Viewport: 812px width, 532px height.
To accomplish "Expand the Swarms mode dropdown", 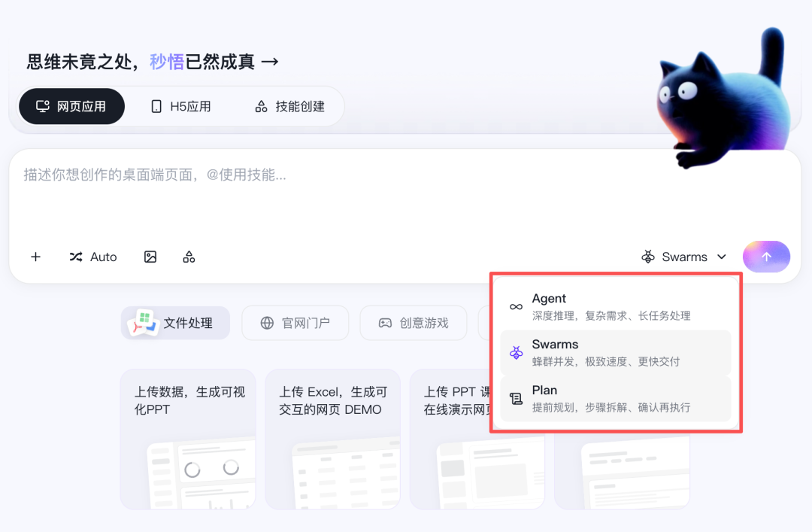I will (683, 257).
